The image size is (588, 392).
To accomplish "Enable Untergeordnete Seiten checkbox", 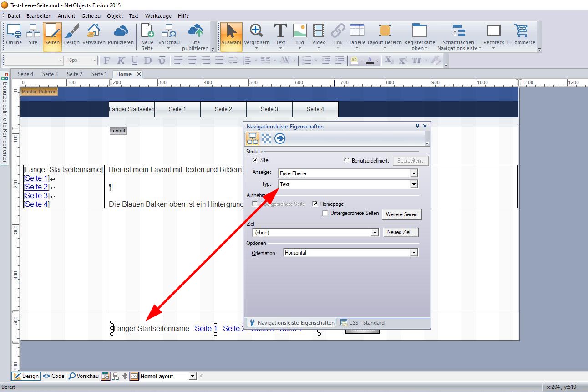I will click(x=325, y=214).
